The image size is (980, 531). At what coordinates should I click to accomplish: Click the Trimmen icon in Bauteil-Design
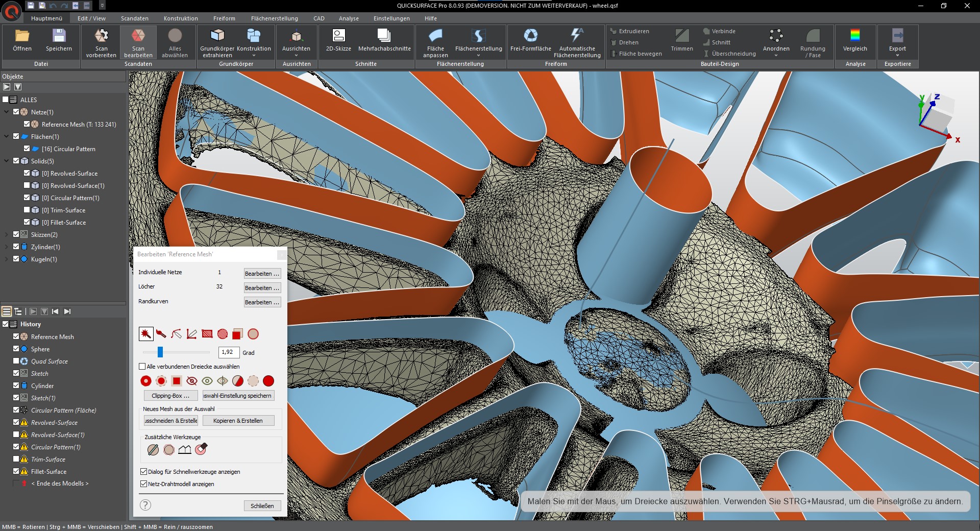tap(682, 35)
